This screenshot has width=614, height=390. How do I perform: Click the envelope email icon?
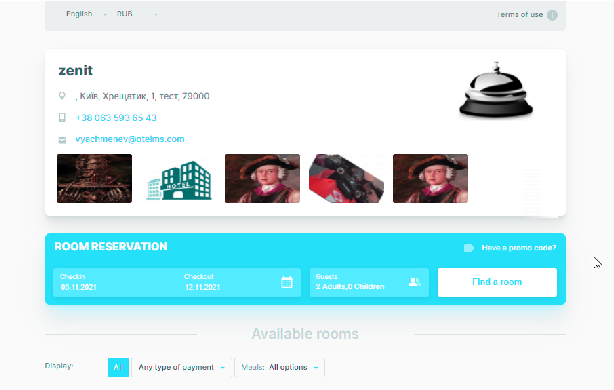(x=62, y=140)
